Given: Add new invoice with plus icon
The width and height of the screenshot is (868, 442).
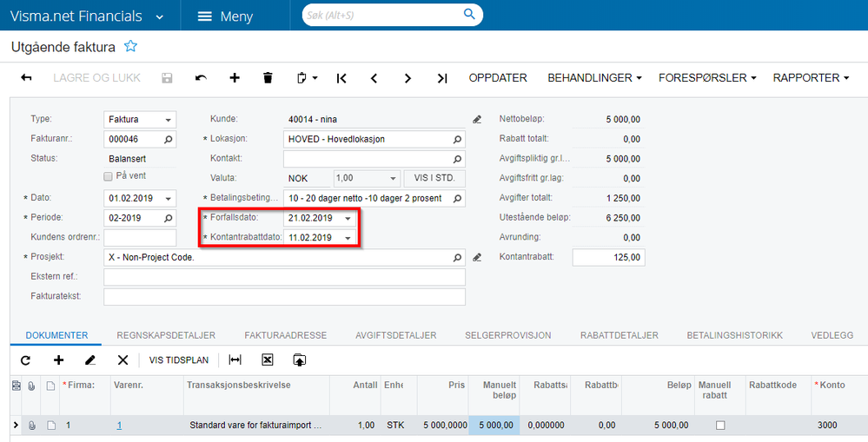Looking at the screenshot, I should 235,78.
